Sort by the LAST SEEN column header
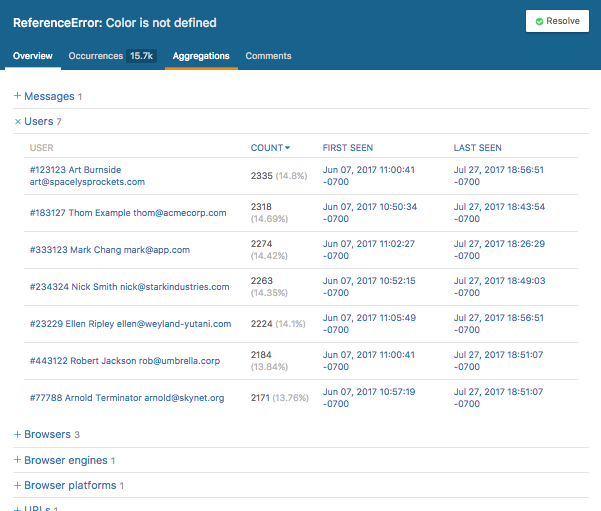The height and width of the screenshot is (511, 601). (x=478, y=148)
